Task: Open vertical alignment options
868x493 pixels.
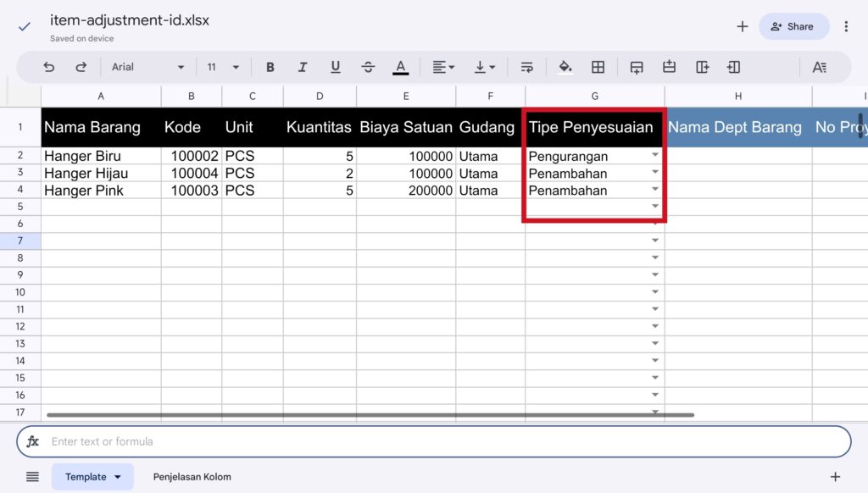Action: [x=484, y=67]
